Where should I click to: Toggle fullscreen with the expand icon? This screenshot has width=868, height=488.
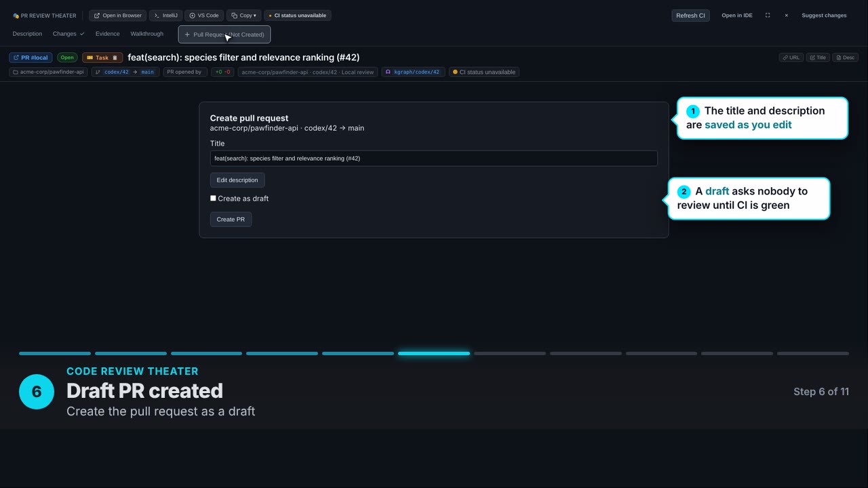tap(768, 16)
